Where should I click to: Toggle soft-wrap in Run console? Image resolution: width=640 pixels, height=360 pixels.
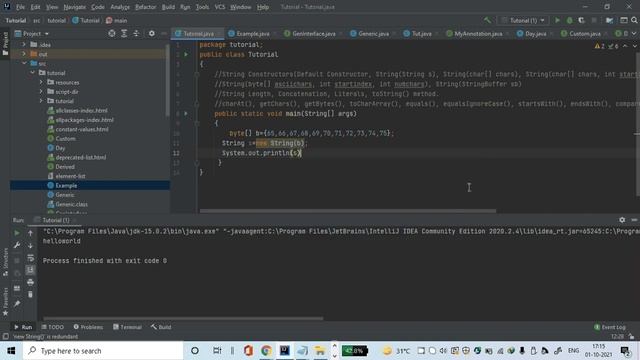[30, 258]
